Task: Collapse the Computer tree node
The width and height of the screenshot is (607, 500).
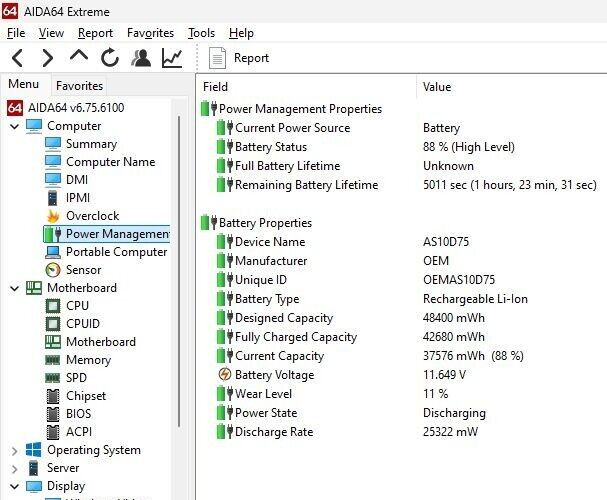Action: pyautogui.click(x=14, y=126)
